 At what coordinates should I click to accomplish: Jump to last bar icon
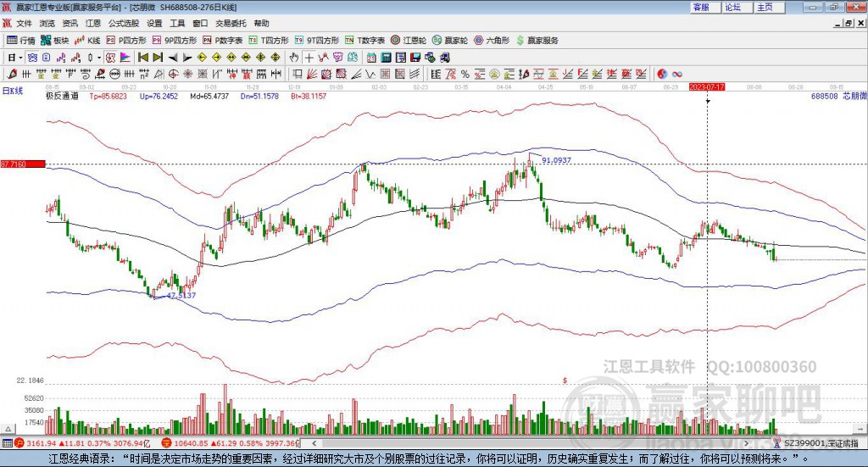pyautogui.click(x=158, y=58)
